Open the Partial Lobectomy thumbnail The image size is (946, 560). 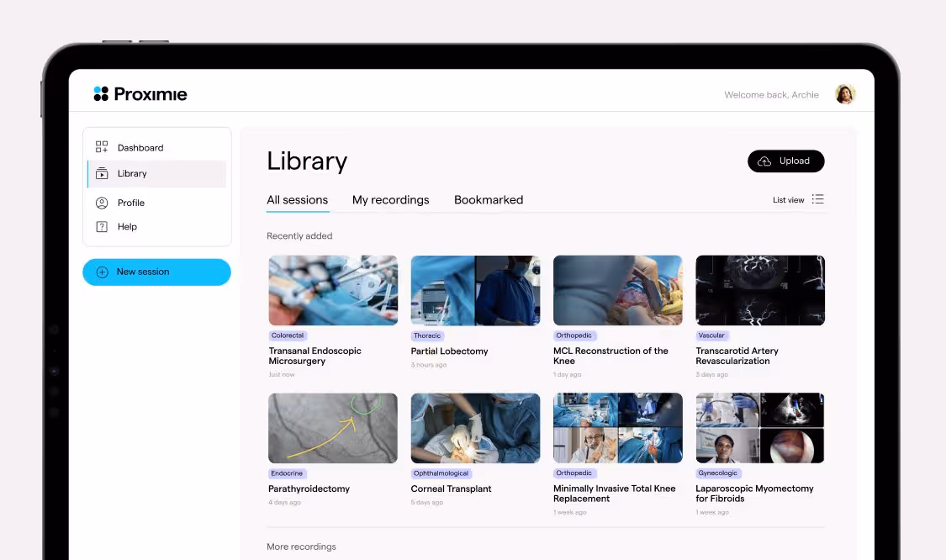[x=475, y=290]
